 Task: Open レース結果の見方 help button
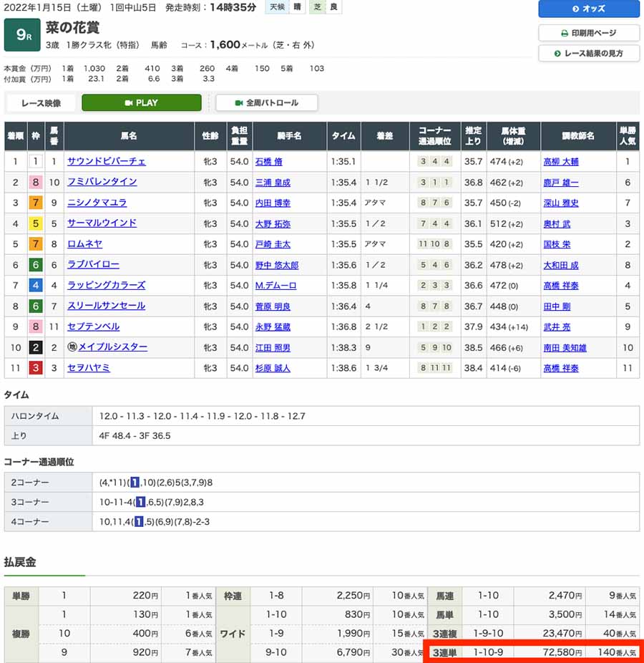[589, 53]
